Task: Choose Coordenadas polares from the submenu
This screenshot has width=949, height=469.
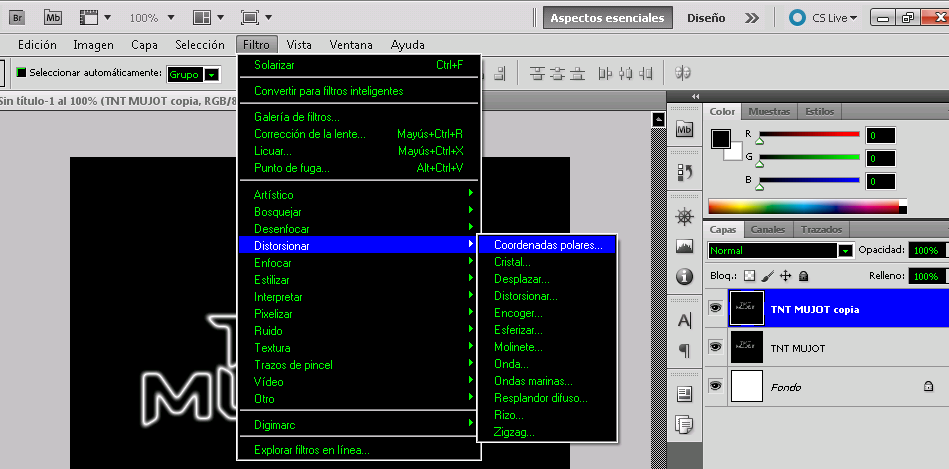Action: (x=548, y=244)
